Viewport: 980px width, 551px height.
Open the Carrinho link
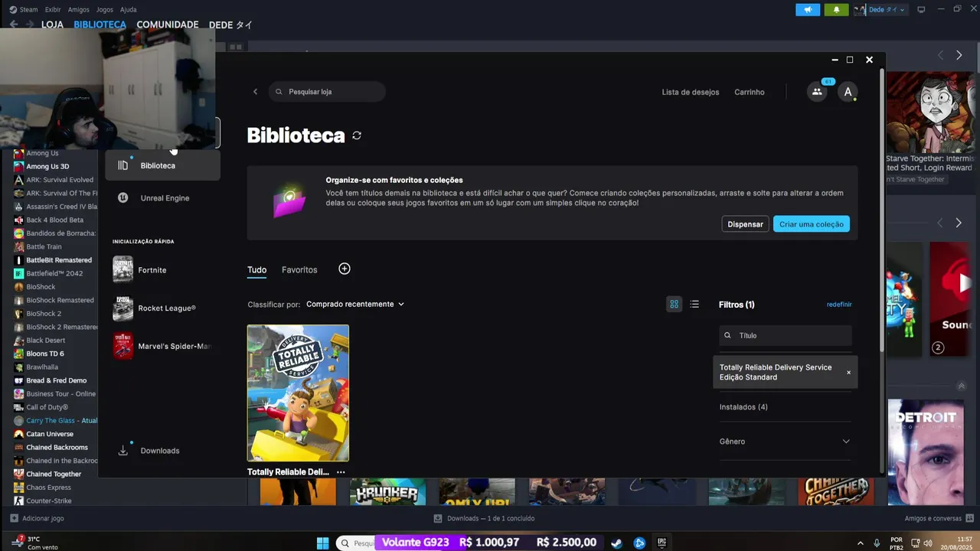coord(750,92)
